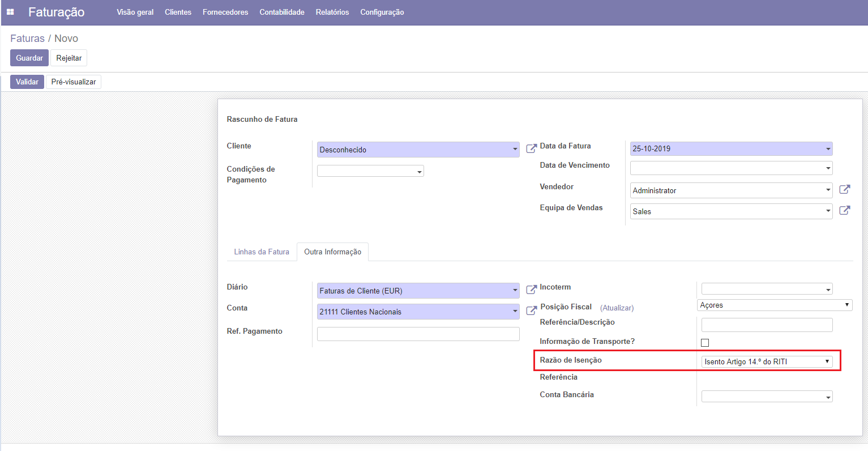Open the Contabilidade menu
Image resolution: width=868 pixels, height=451 pixels.
(x=282, y=12)
